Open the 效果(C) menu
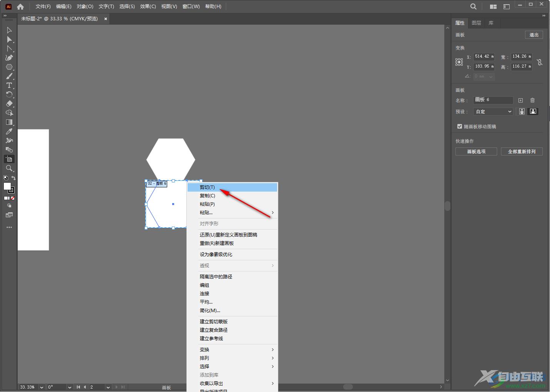This screenshot has width=550, height=392. [148, 7]
